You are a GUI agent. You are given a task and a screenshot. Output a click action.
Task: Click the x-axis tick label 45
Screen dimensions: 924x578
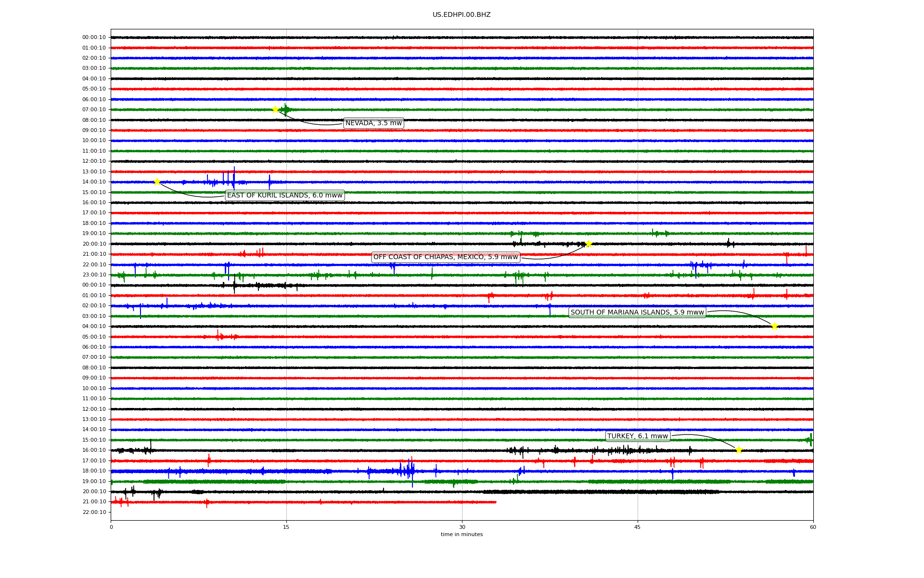click(x=638, y=527)
